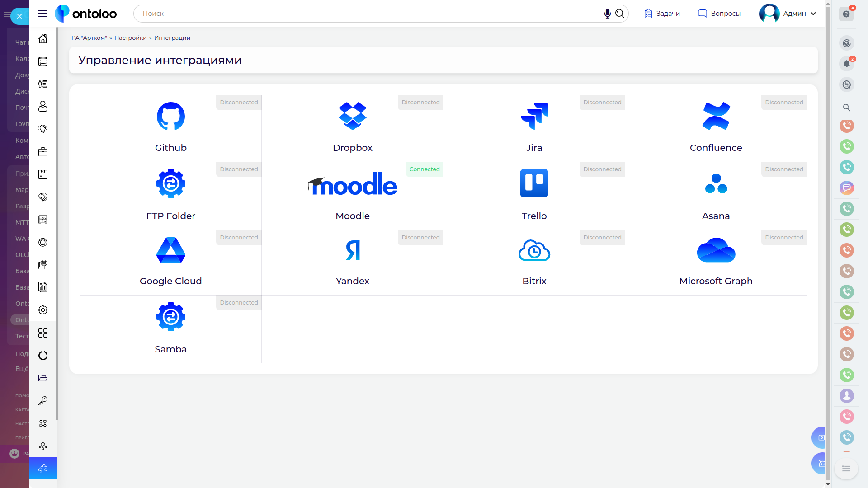Open the Bitrix cloud icon
The width and height of the screenshot is (868, 488).
click(x=534, y=250)
